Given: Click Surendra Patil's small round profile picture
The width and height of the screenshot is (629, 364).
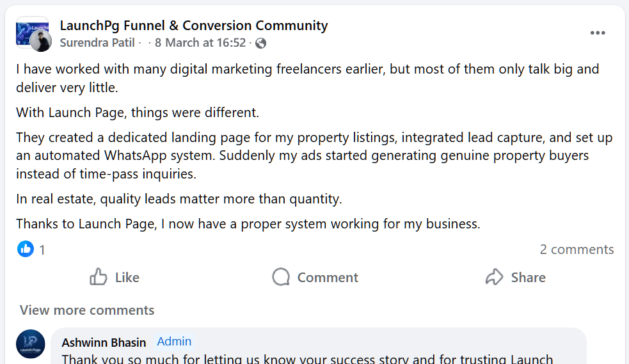Looking at the screenshot, I should pos(41,42).
